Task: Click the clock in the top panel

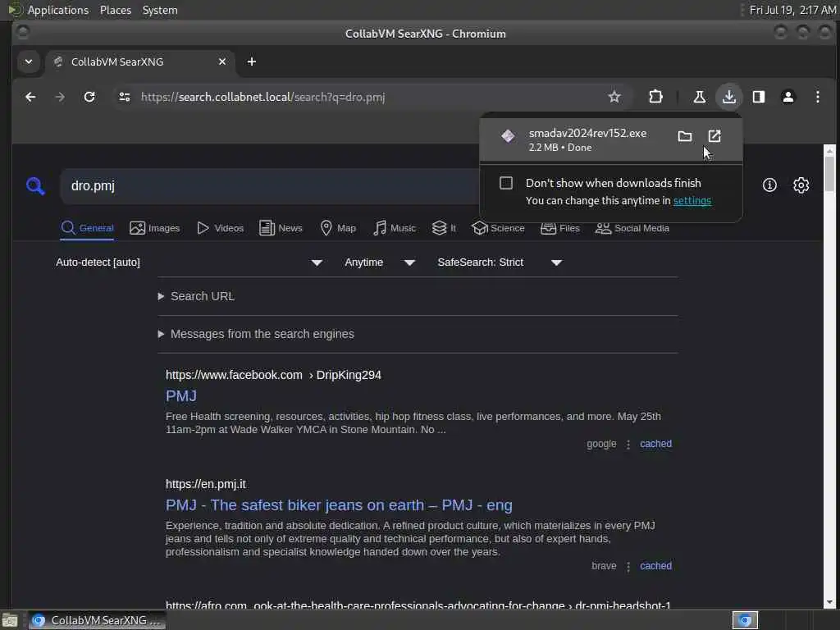Action: [x=793, y=10]
